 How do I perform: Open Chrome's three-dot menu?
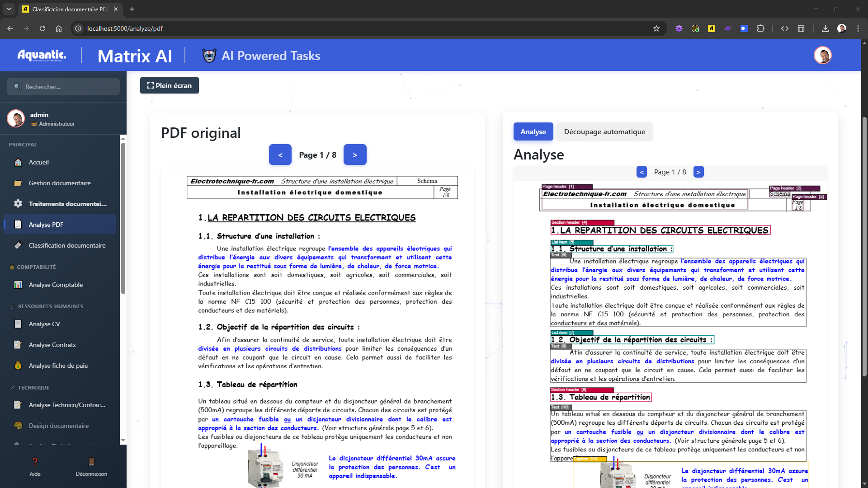858,28
